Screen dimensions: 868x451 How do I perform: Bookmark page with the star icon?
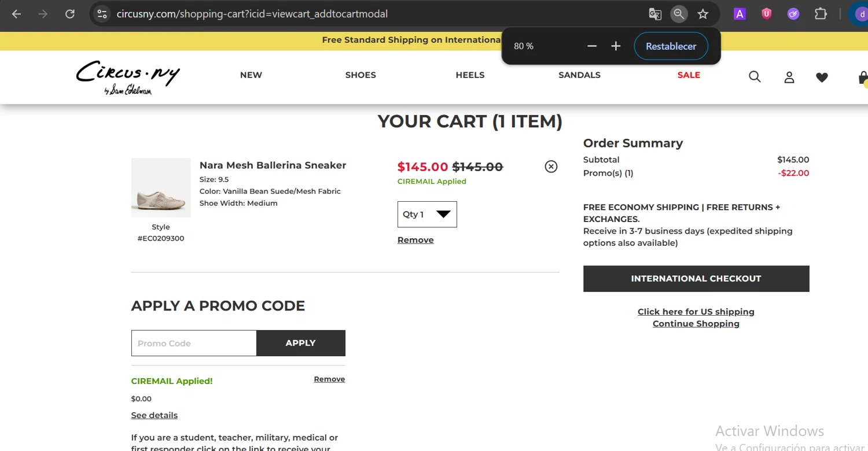tap(703, 14)
